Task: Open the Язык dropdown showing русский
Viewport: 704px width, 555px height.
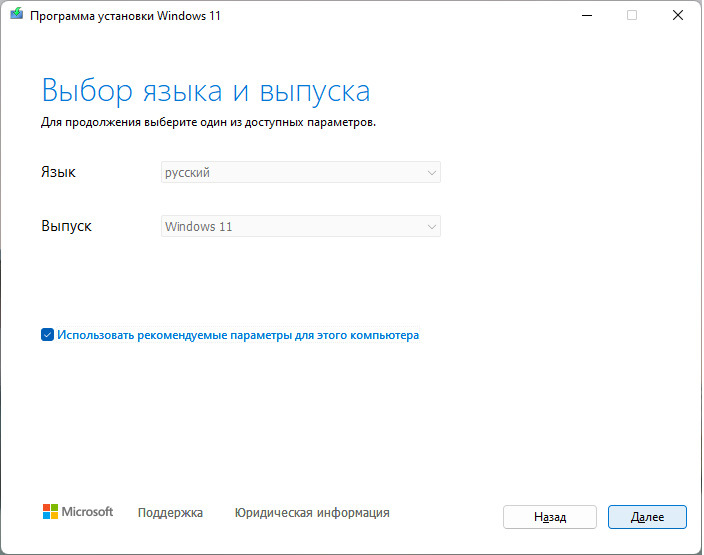Action: coord(300,172)
